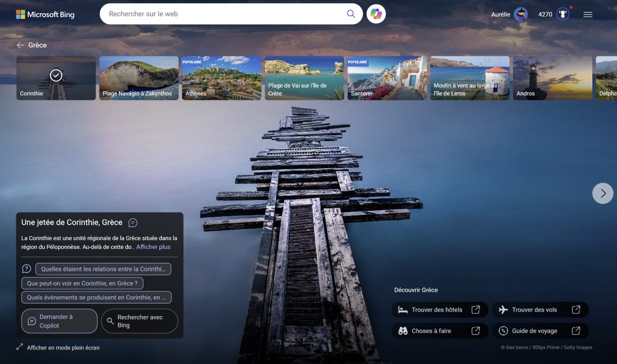Show the next image with the right arrow
The width and height of the screenshot is (617, 364).
point(603,193)
